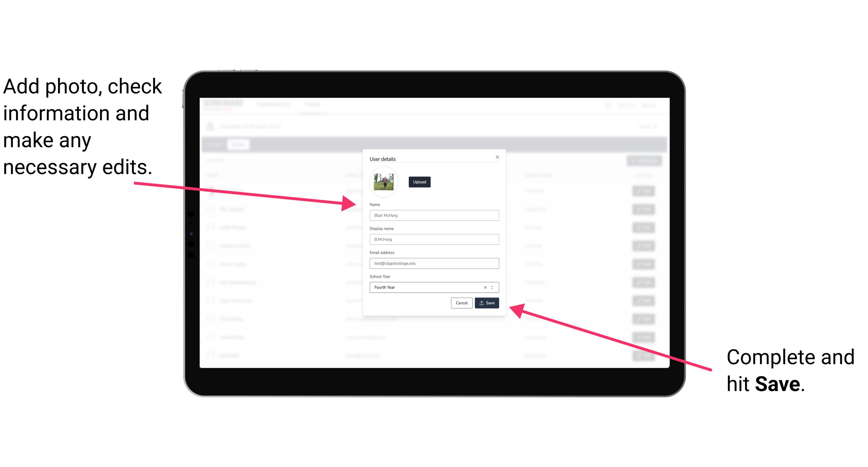Click the close dialog icon
The height and width of the screenshot is (467, 868).
497,157
